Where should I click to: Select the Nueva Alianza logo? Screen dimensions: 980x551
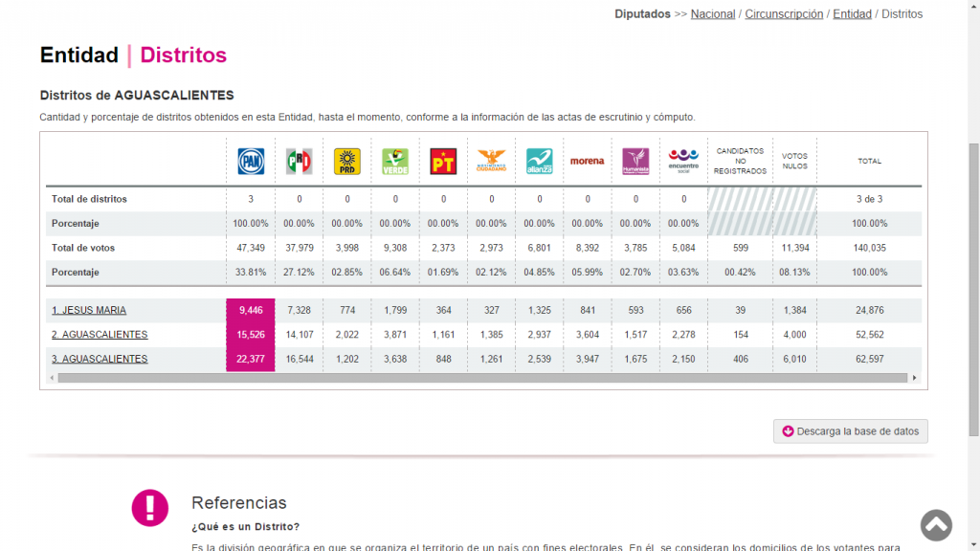pos(540,161)
